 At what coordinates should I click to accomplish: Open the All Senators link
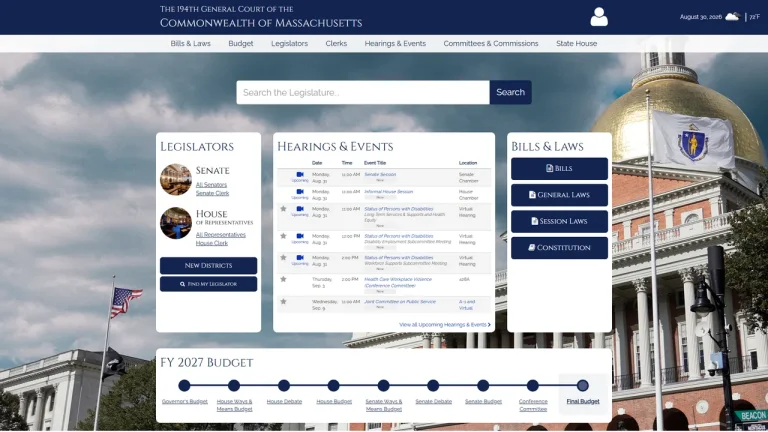coord(211,185)
